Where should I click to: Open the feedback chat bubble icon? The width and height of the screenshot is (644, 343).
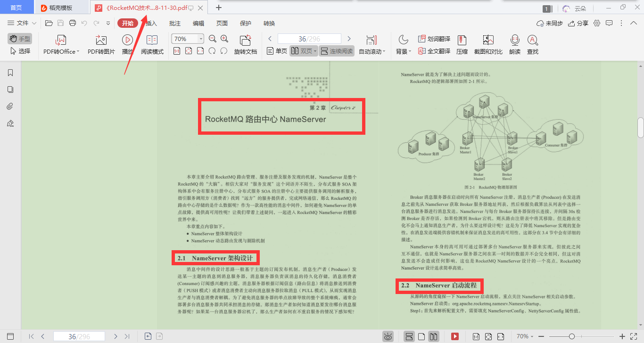(609, 23)
